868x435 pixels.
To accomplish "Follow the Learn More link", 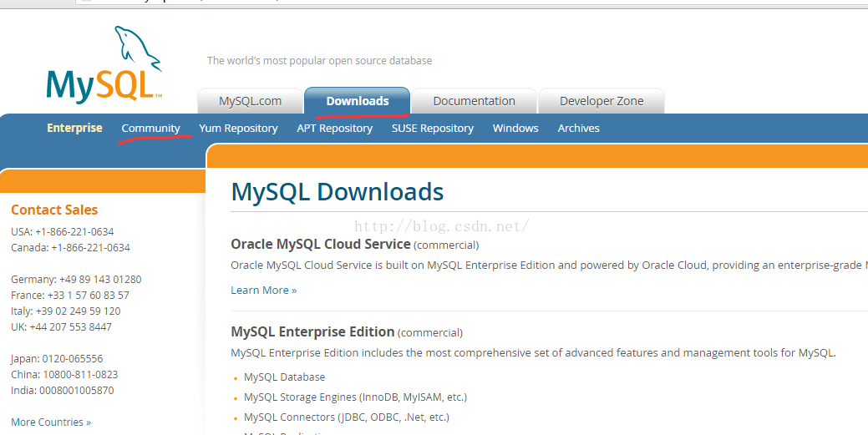I will (263, 290).
